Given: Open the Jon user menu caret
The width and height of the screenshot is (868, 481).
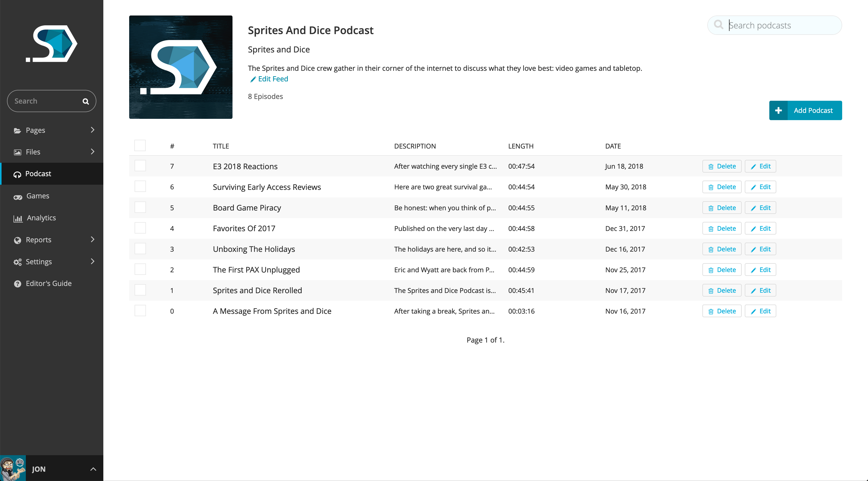Looking at the screenshot, I should [x=93, y=469].
